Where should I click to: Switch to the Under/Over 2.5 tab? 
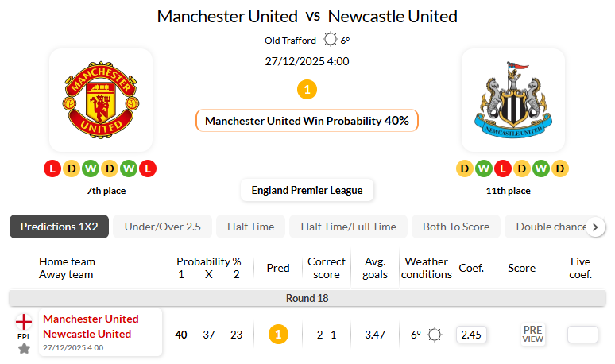[x=162, y=227]
